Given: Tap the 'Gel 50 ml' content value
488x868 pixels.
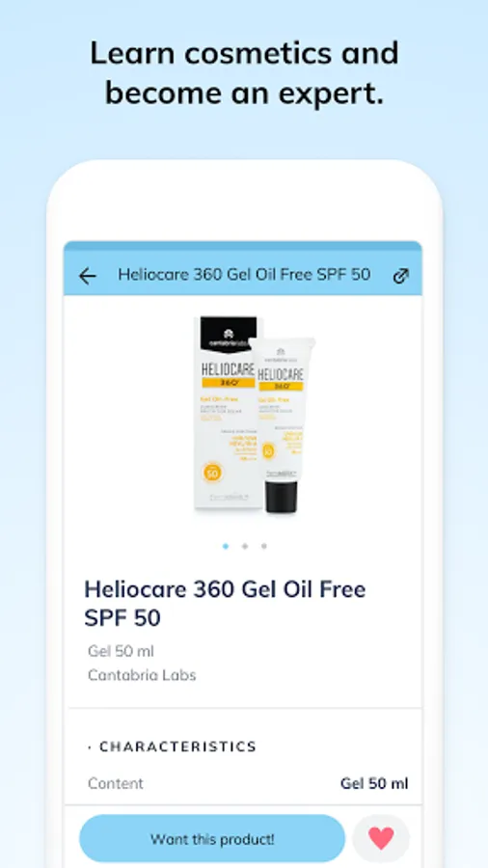Looking at the screenshot, I should click(374, 783).
